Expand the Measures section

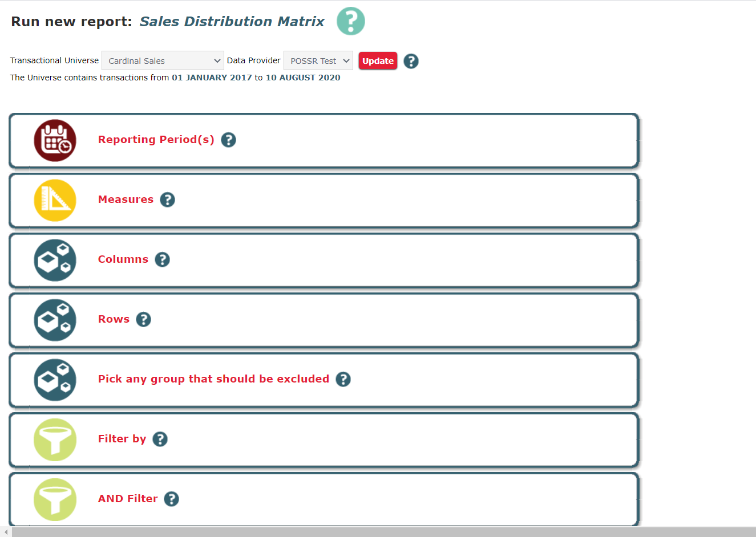pyautogui.click(x=126, y=200)
